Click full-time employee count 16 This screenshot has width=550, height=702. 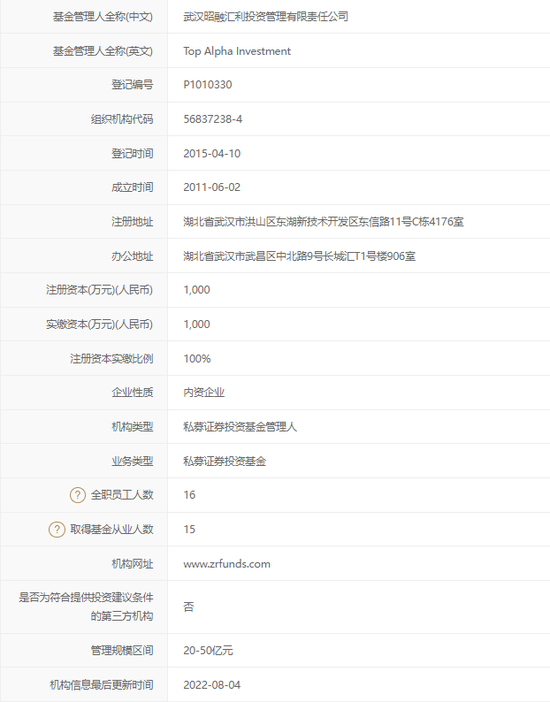pos(189,495)
